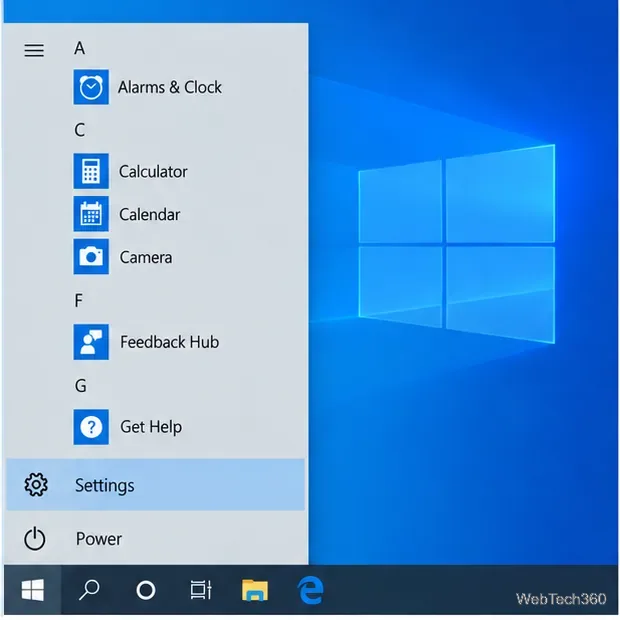Screen dimensions: 620x620
Task: Open the Camera app icon
Action: [x=91, y=257]
